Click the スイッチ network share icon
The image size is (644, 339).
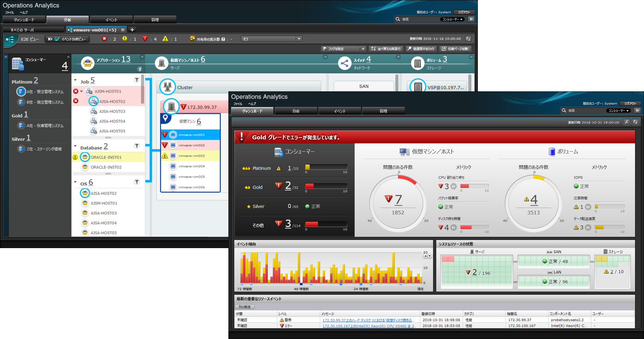pyautogui.click(x=344, y=63)
